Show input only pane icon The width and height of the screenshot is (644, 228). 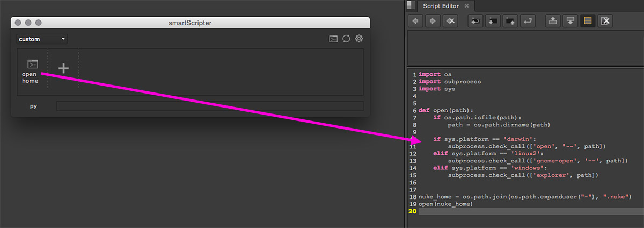coord(553,21)
